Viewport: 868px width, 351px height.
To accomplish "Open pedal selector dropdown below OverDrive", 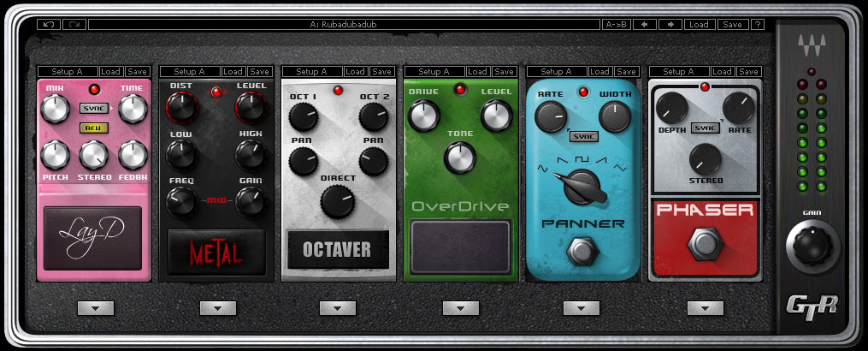I will point(461,308).
